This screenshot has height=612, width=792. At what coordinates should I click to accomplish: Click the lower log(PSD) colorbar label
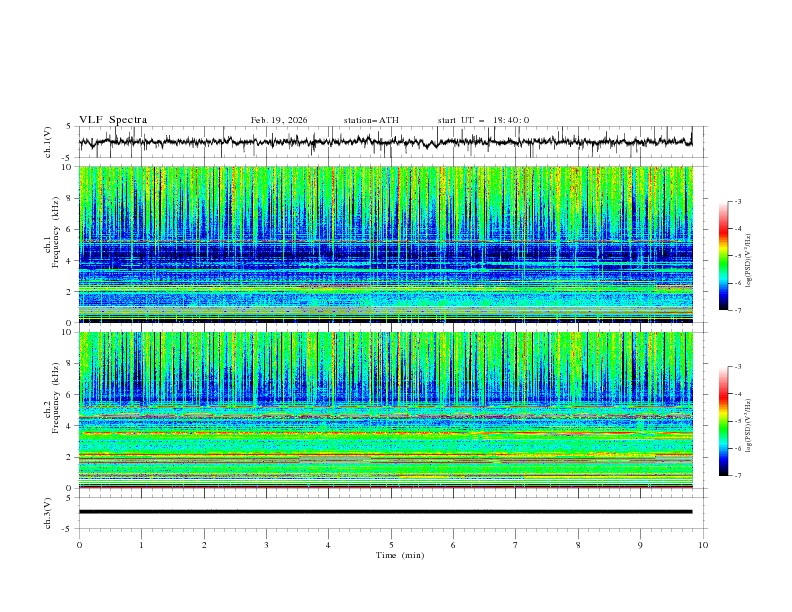[748, 426]
